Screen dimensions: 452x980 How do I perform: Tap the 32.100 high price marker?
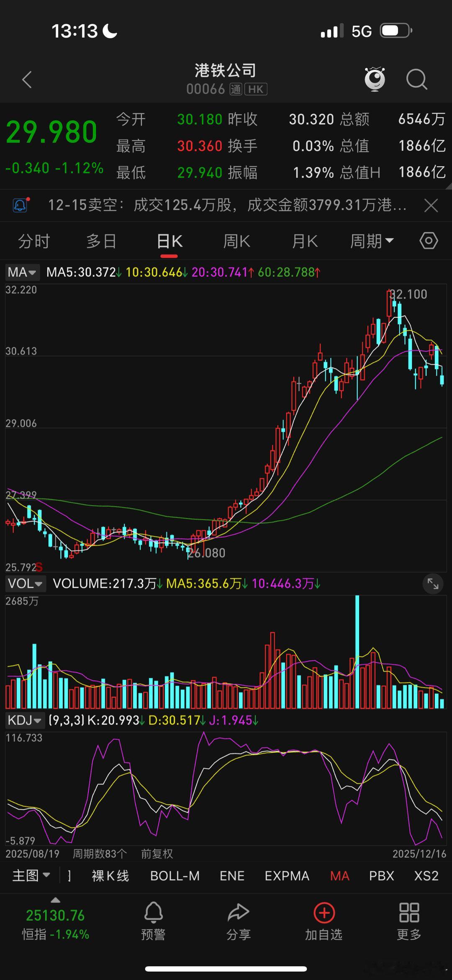coord(408,294)
